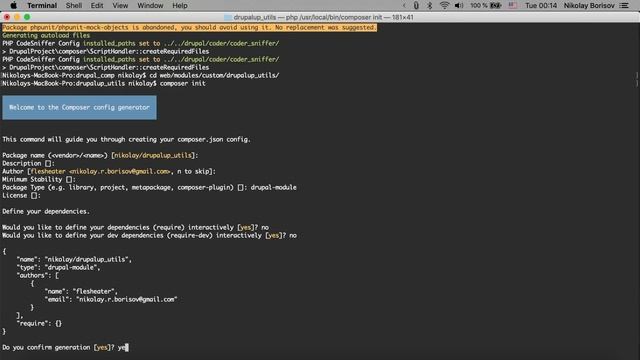
Task: Open the input source flag menu
Action: (513, 5)
